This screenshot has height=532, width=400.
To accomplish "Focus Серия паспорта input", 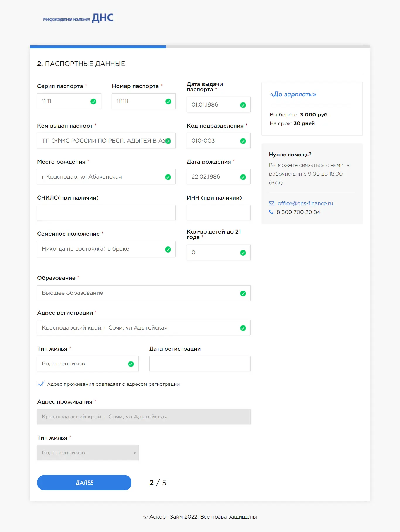I will pyautogui.click(x=69, y=101).
